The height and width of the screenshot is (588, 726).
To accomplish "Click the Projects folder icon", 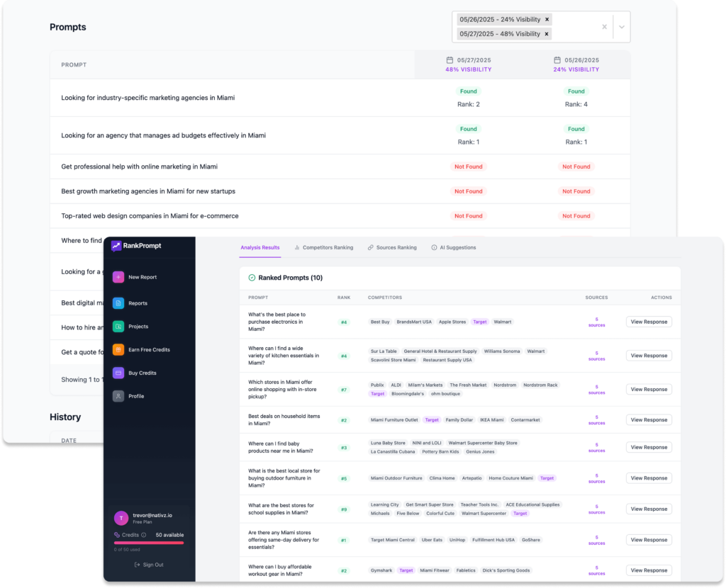I will pos(118,327).
